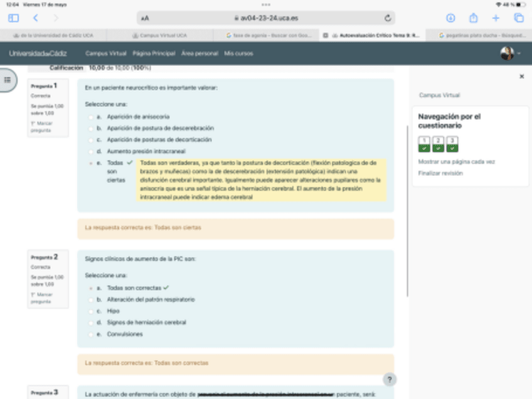Image resolution: width=532 pixels, height=399 pixels.
Task: Open the user profile avatar
Action: (x=507, y=53)
